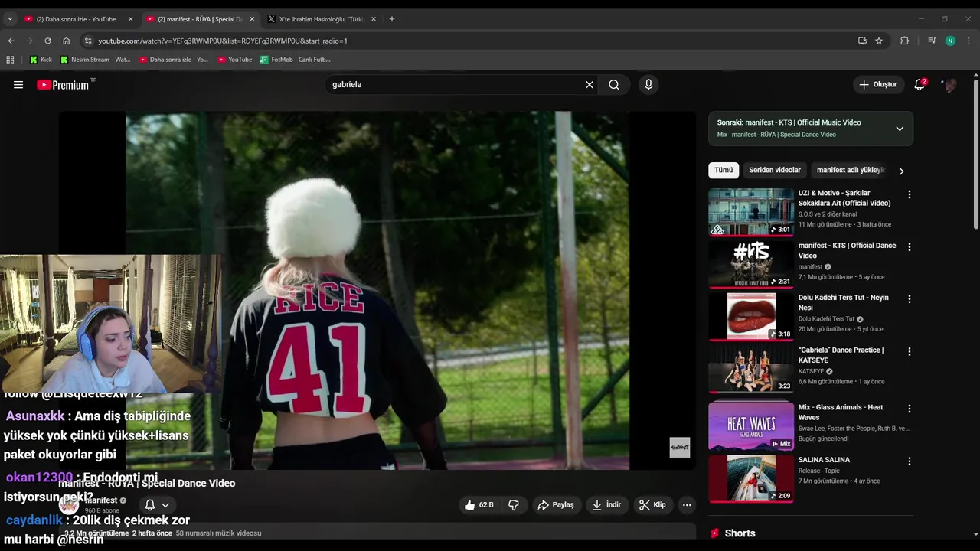Toggle channel notification bell for manifest
The image size is (980, 551).
click(x=150, y=505)
